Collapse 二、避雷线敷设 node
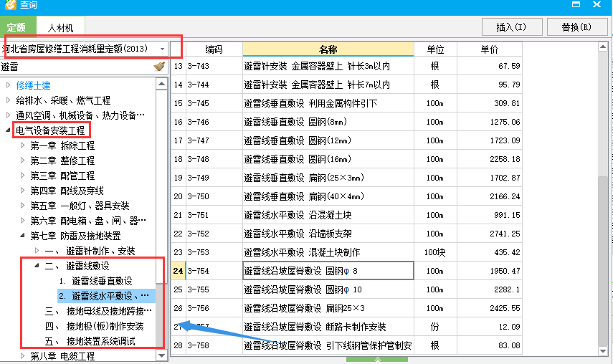613x364 pixels. click(37, 266)
